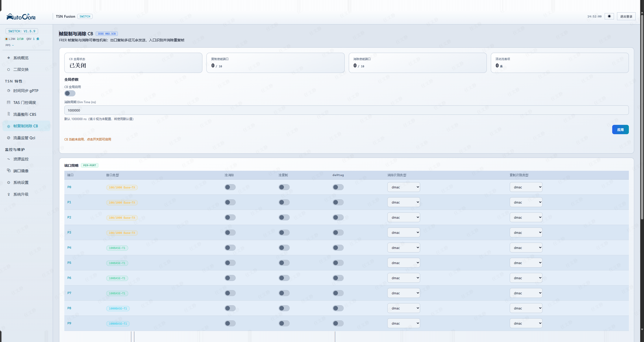Viewport: 644px width, 342px height.
Task: Navigate to 二层交换 page
Action: point(26,69)
